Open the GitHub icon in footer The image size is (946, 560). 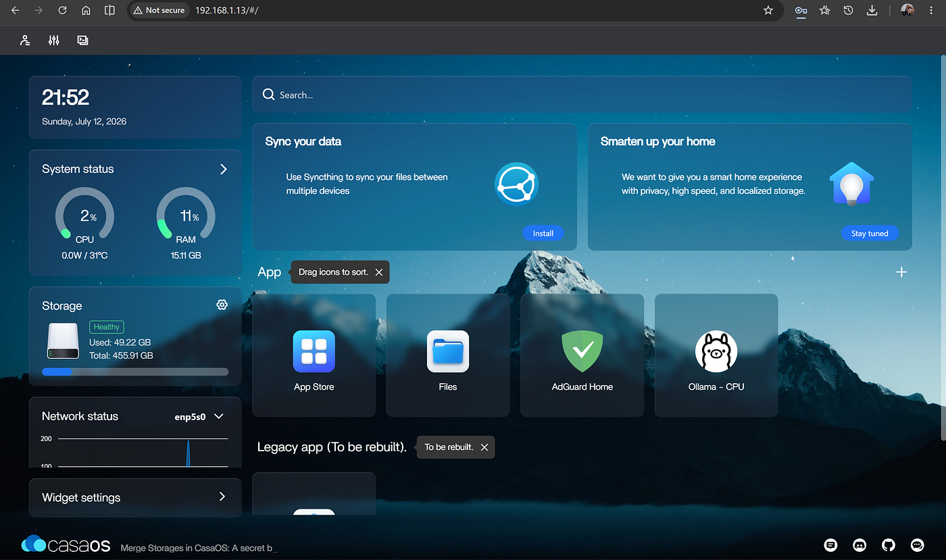(889, 545)
